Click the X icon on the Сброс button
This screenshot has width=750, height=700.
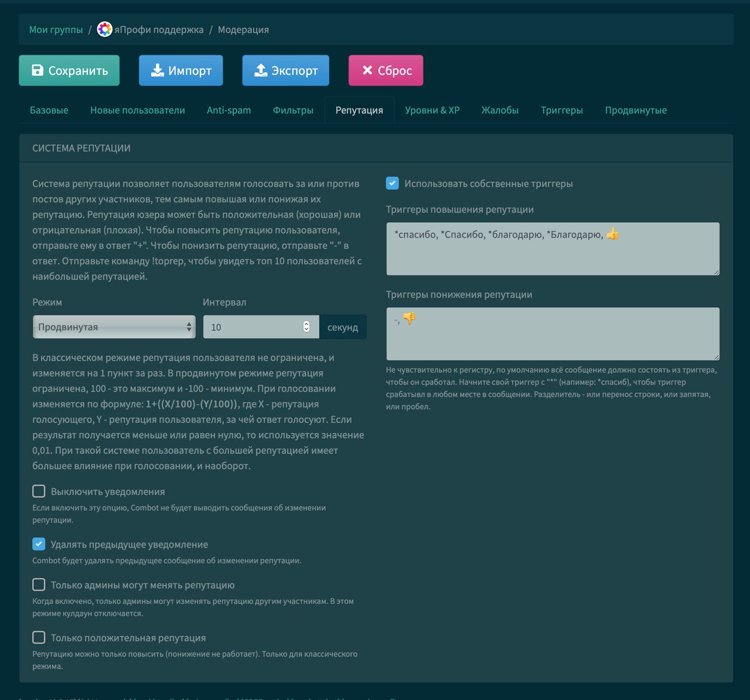(x=367, y=70)
